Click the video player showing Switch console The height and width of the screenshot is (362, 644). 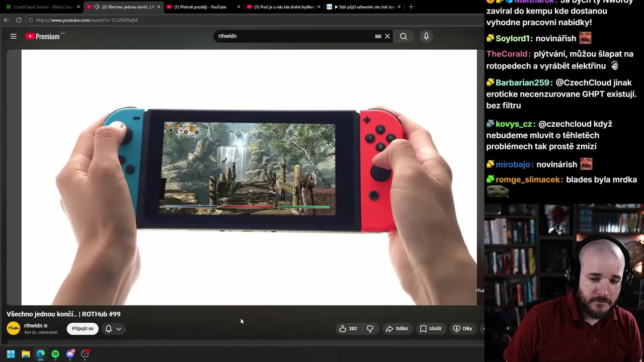(249, 177)
